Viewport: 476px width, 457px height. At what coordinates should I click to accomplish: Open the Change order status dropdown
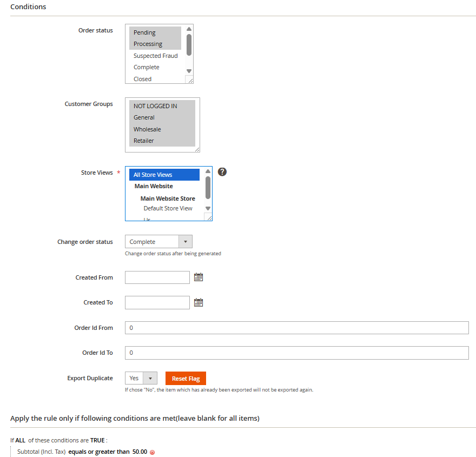(x=158, y=242)
